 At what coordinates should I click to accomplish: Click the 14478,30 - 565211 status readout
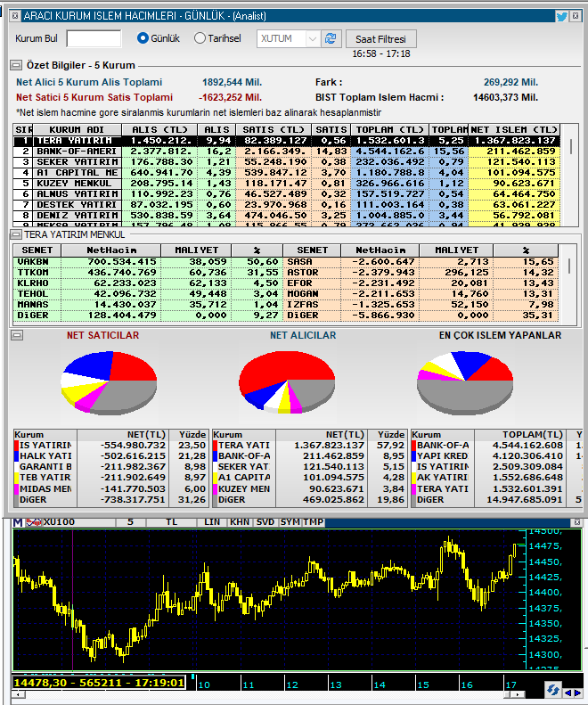click(99, 683)
